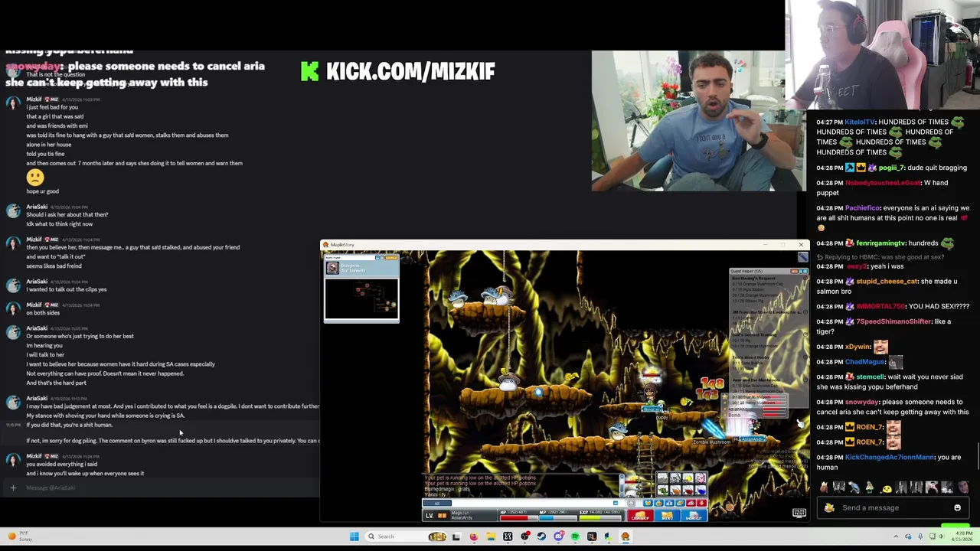Click the username stupid_cheese_cat in chat
This screenshot has width=980, height=551.
click(x=887, y=282)
